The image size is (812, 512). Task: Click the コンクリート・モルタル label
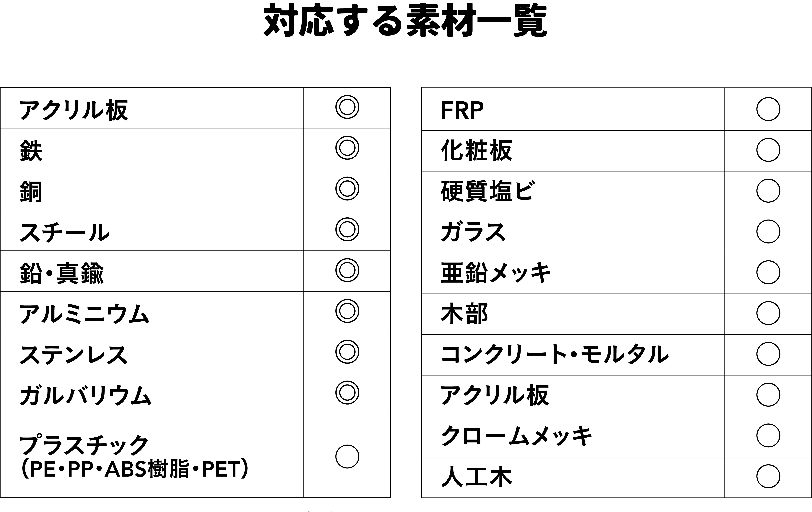pos(554,354)
